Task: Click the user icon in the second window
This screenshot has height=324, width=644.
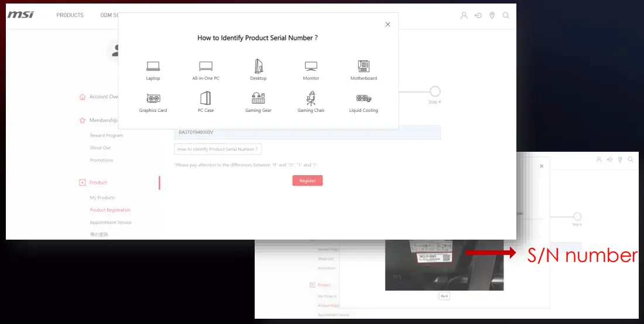Action: point(599,159)
